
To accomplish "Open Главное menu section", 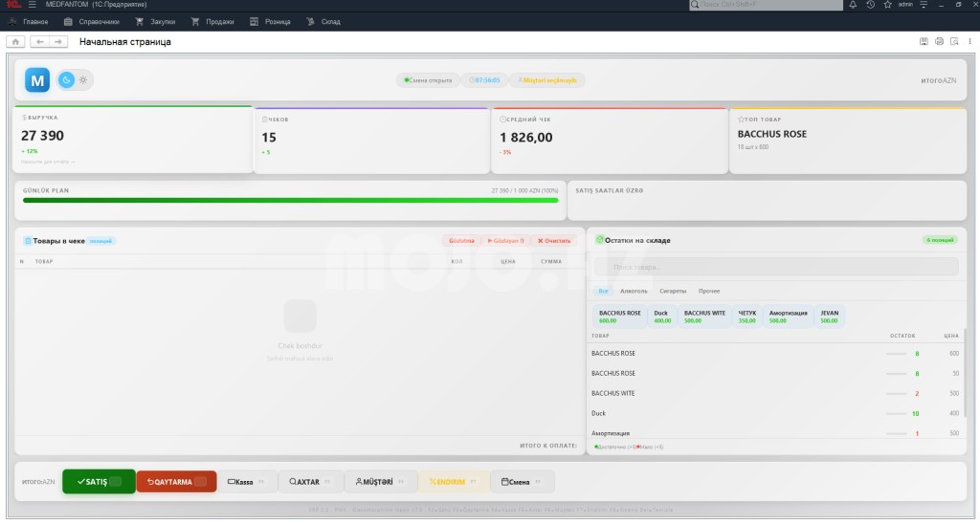I will (28, 22).
